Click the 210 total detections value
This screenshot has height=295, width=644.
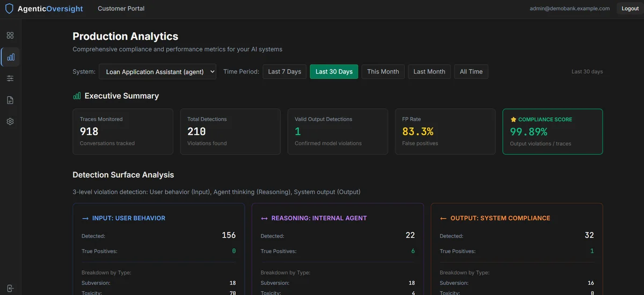point(196,131)
